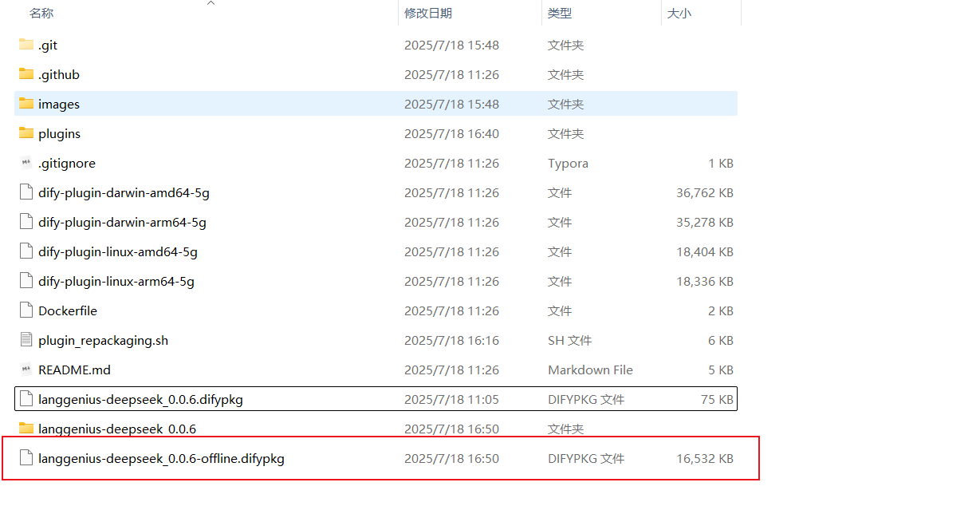Select the .git folder name
Image resolution: width=980 pixels, height=510 pixels.
tap(48, 45)
